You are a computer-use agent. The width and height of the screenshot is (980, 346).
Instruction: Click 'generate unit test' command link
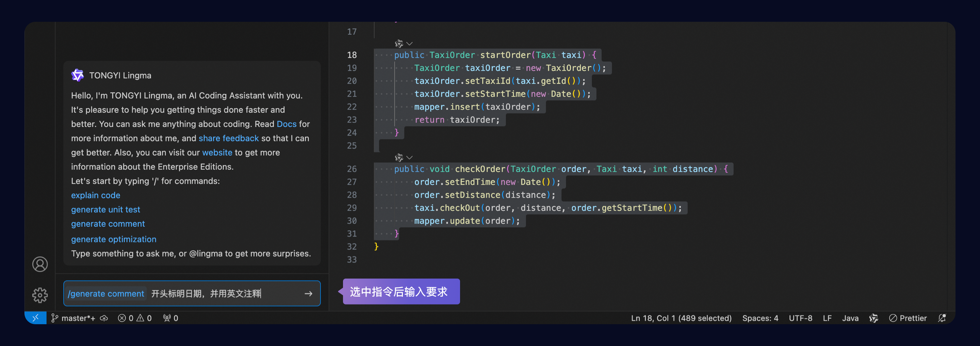[105, 210]
